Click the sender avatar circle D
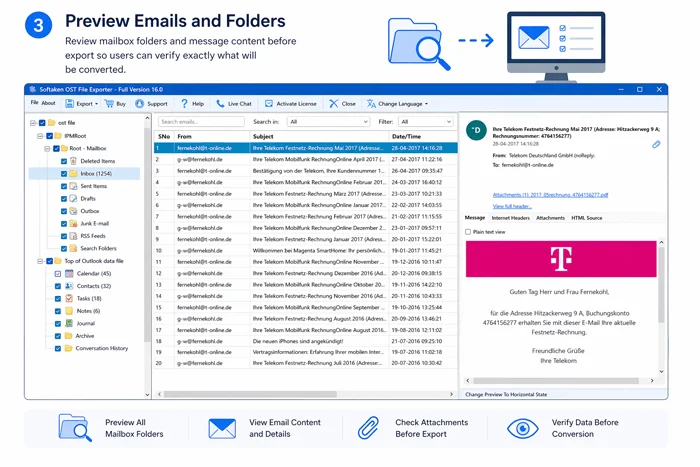The width and height of the screenshot is (700, 467). pos(476,130)
